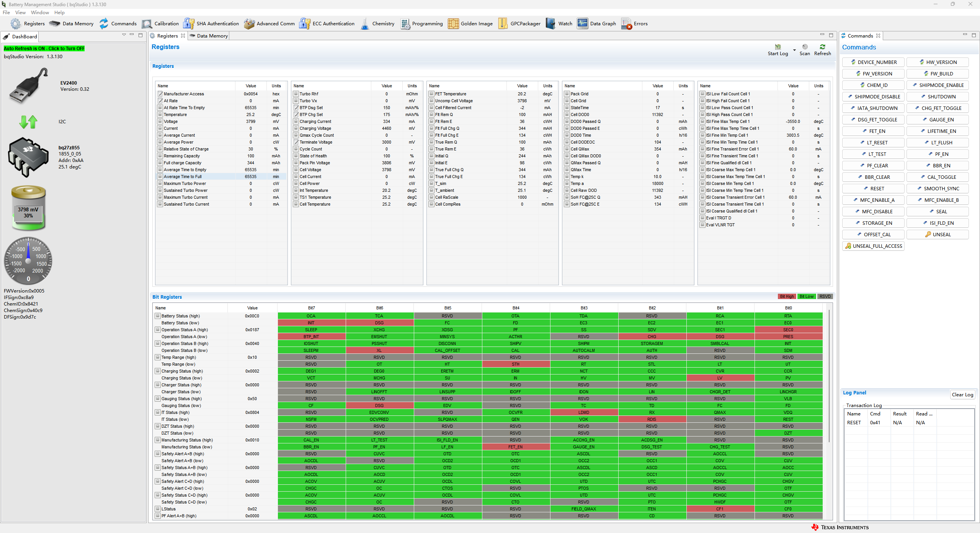Screen dimensions: 980x533
Task: Open the File menu
Action: (x=6, y=13)
